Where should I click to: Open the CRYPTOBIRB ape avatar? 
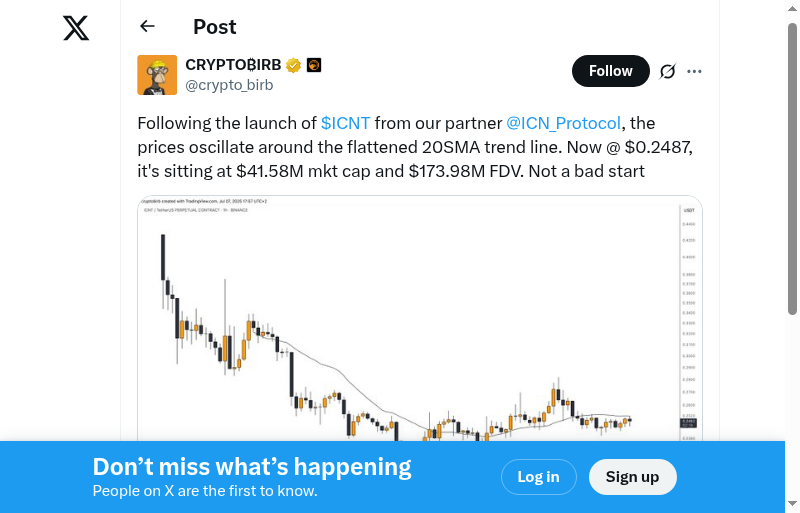tap(157, 75)
